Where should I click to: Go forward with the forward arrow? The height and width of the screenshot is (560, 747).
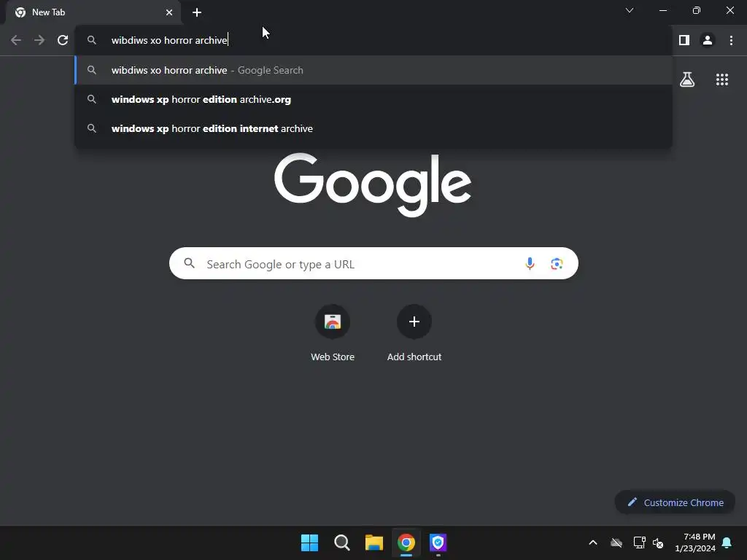tap(39, 40)
